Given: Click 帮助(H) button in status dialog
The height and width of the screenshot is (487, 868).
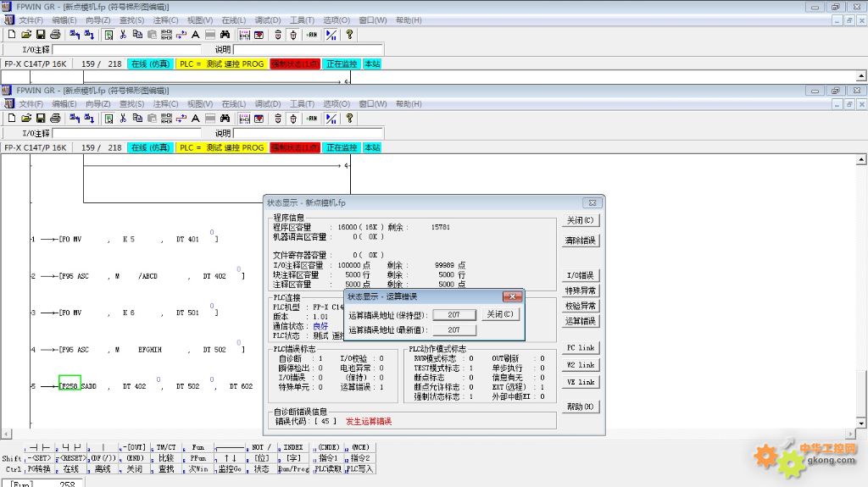Looking at the screenshot, I should pyautogui.click(x=580, y=407).
